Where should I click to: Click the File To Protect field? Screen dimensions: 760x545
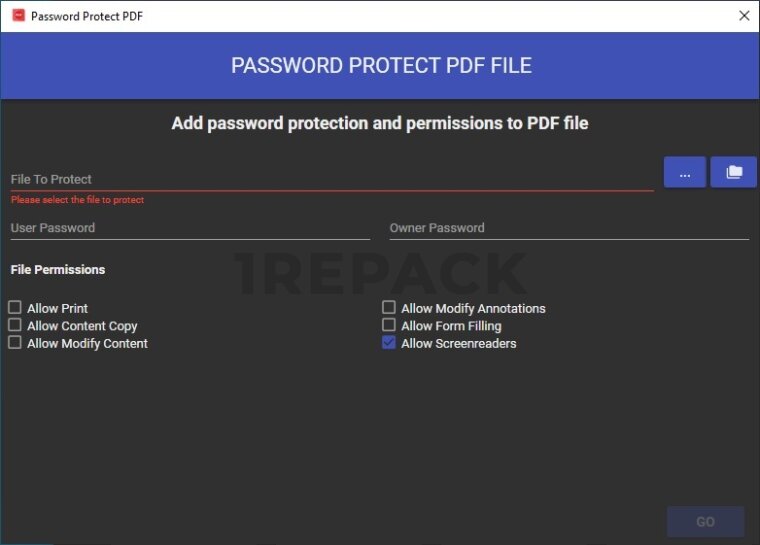pyautogui.click(x=330, y=179)
